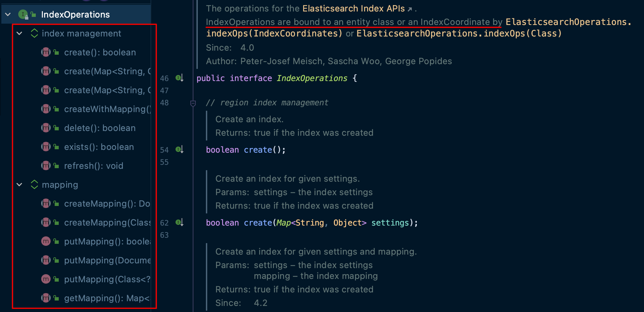Click the public keyword on line 46
Image resolution: width=644 pixels, height=312 pixels.
click(211, 78)
